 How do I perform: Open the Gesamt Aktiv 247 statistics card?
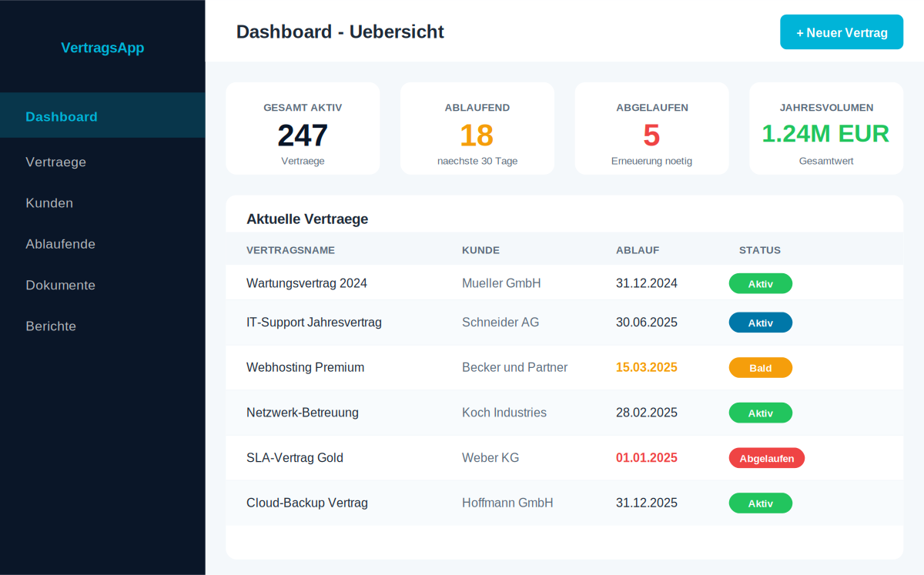pos(303,128)
